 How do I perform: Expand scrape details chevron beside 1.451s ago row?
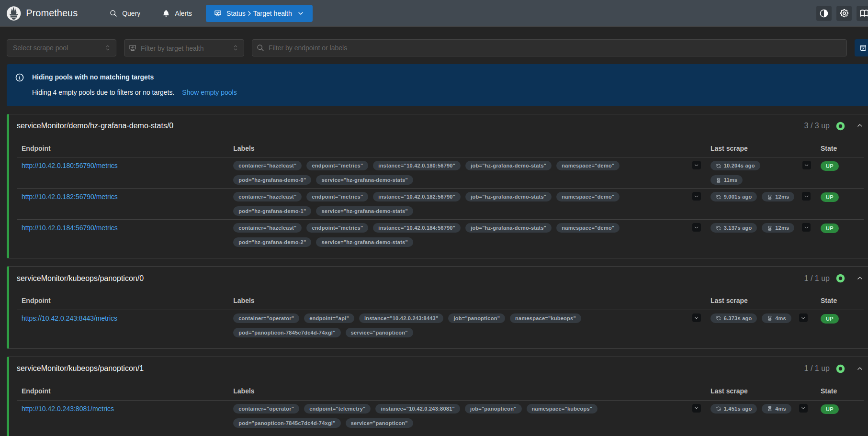[x=804, y=409]
